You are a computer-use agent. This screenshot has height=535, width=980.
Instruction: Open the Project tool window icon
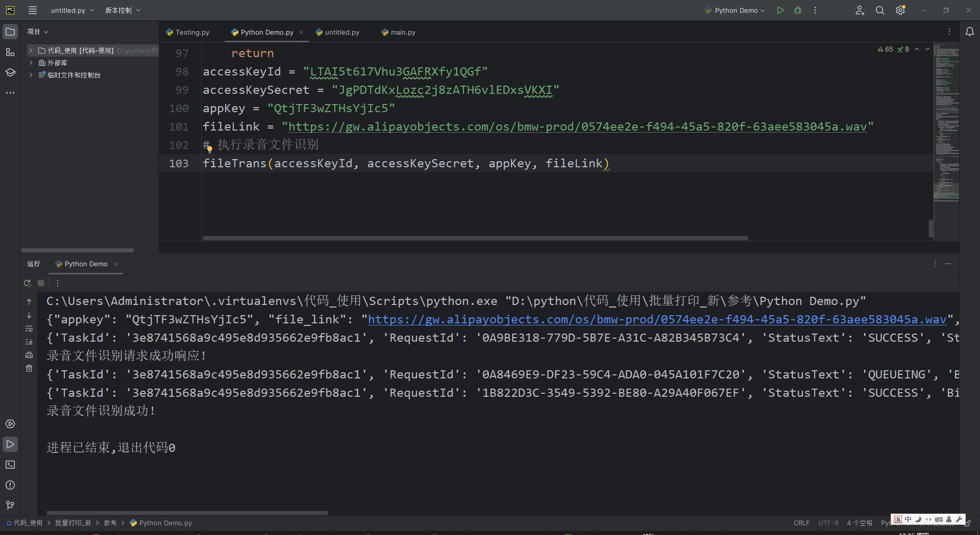click(10, 32)
